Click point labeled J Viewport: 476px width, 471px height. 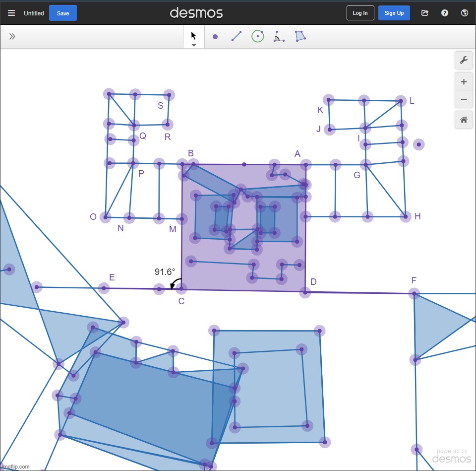click(x=330, y=130)
